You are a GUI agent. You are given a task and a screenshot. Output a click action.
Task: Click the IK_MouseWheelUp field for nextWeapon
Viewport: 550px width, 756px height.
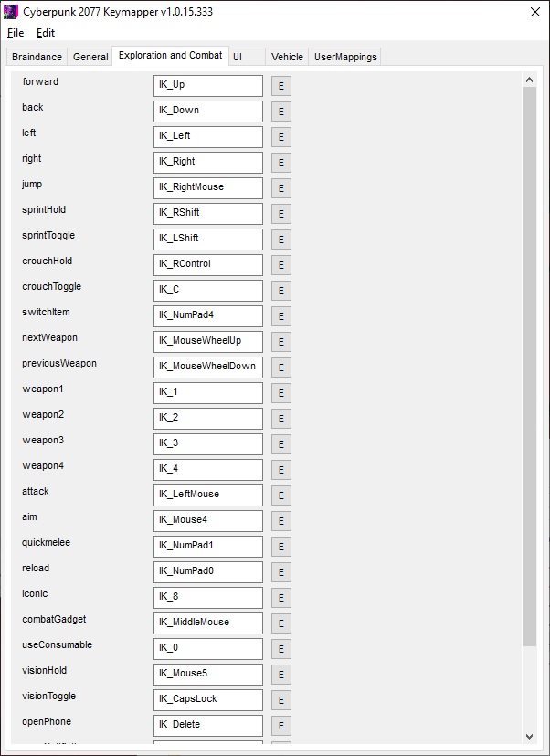coord(207,341)
